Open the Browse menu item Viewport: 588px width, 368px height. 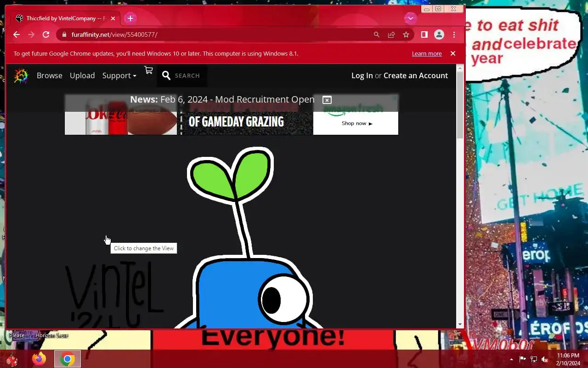[x=50, y=75]
